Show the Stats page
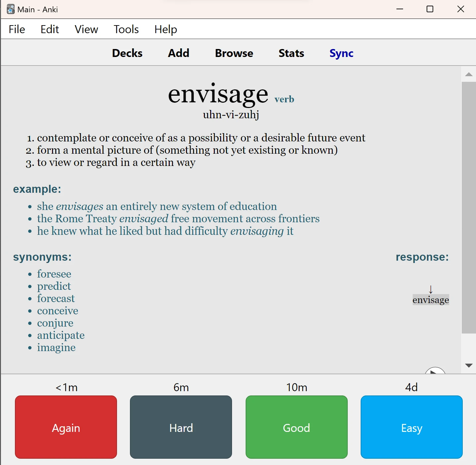The height and width of the screenshot is (465, 476). [291, 53]
